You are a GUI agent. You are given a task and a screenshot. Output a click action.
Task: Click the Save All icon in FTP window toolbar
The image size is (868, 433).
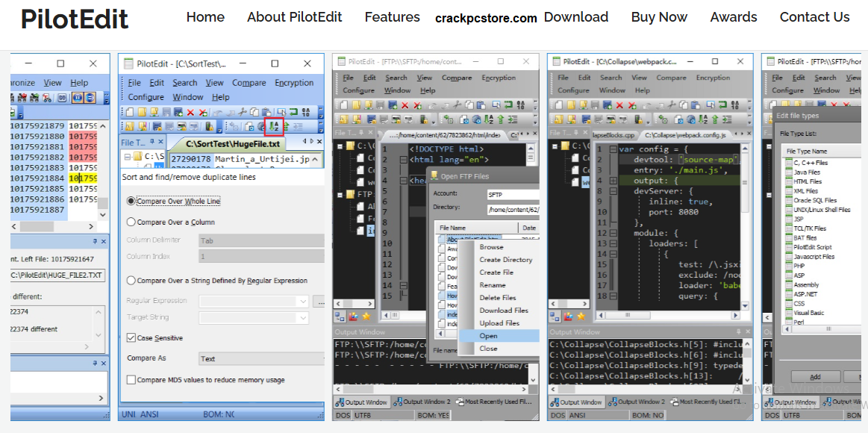coord(393,105)
